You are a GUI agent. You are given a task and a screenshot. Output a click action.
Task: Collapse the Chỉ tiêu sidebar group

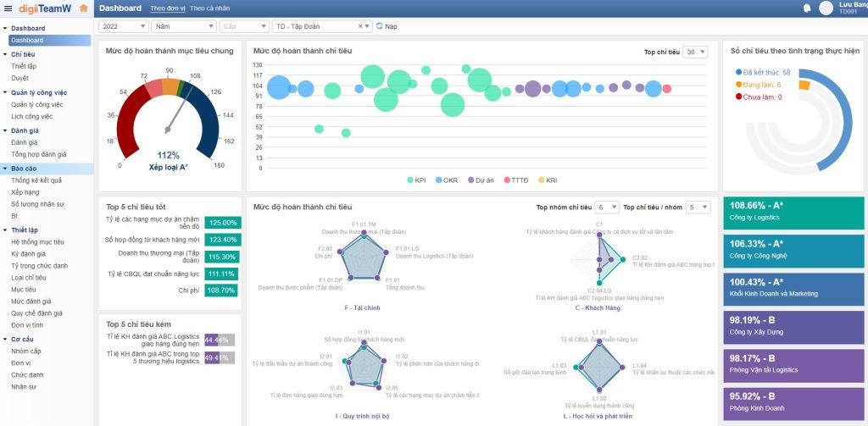coord(6,54)
